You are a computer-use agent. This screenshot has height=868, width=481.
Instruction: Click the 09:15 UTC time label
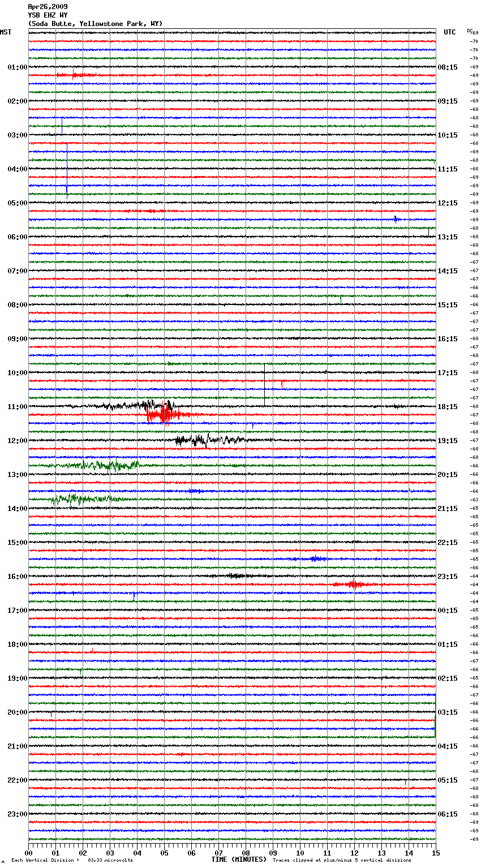448,101
